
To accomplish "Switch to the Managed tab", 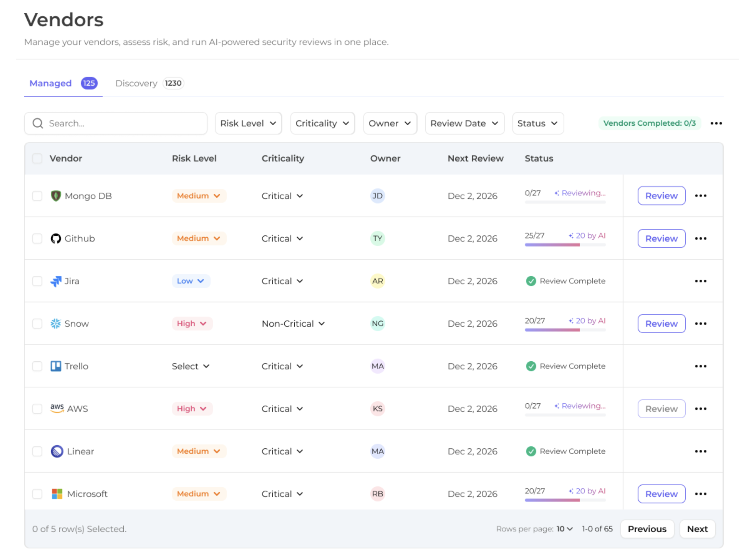I will pyautogui.click(x=63, y=83).
